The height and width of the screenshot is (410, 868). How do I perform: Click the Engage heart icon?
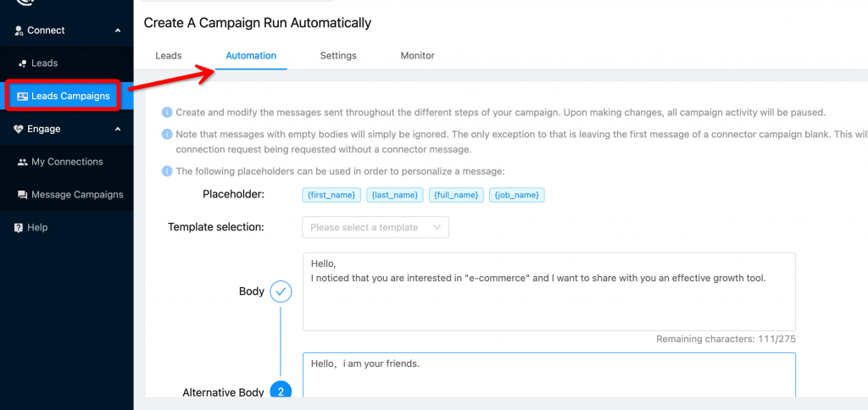coord(19,129)
